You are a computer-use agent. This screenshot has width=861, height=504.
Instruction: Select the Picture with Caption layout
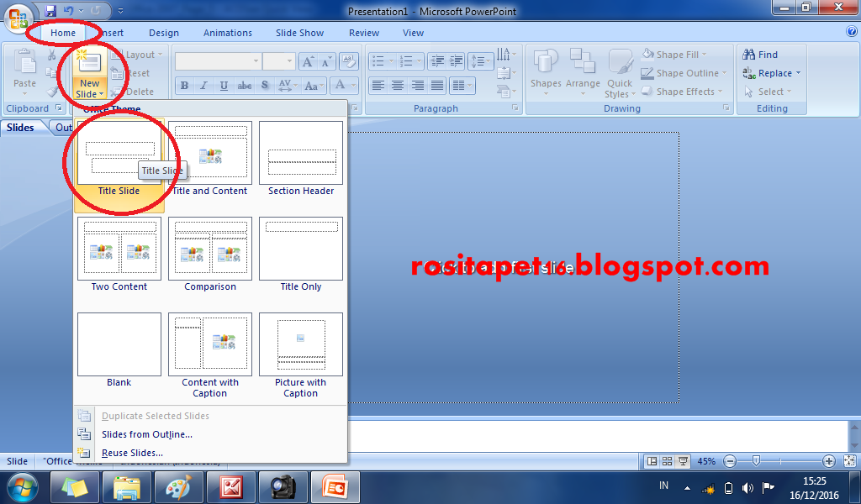pos(301,355)
